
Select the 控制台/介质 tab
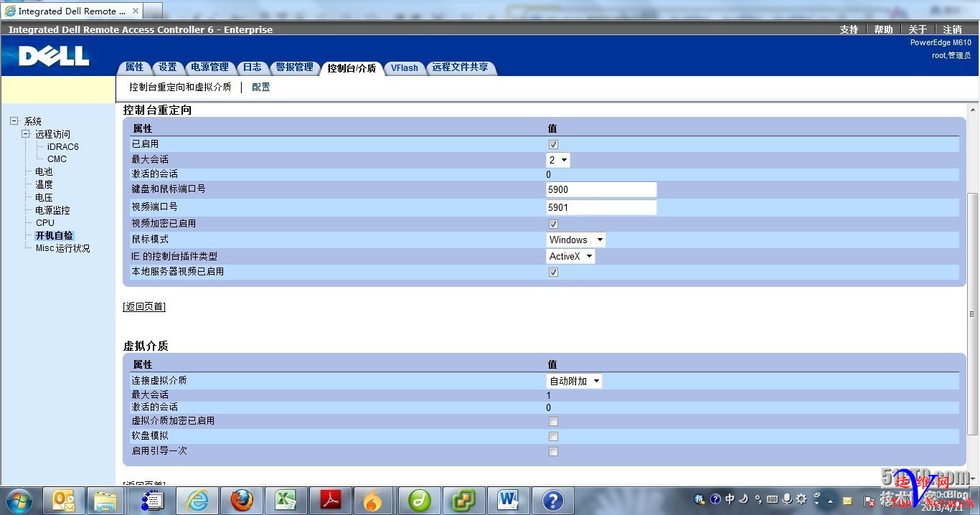[352, 68]
